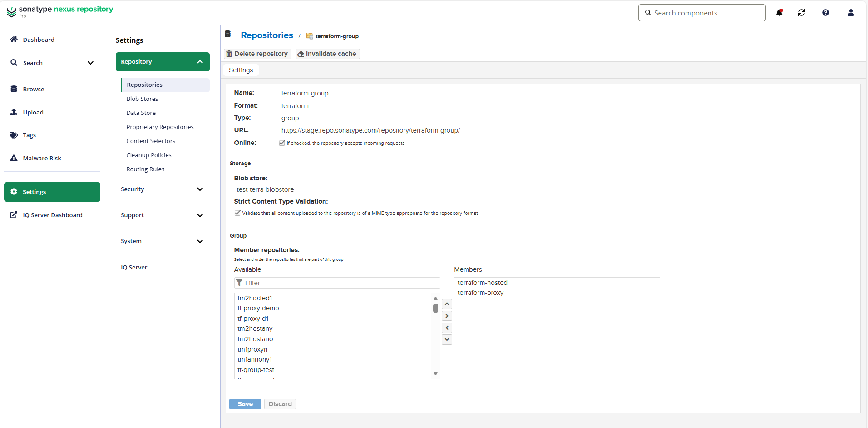The height and width of the screenshot is (428, 868).
Task: Click the Settings gear icon in sidebar
Action: [14, 192]
